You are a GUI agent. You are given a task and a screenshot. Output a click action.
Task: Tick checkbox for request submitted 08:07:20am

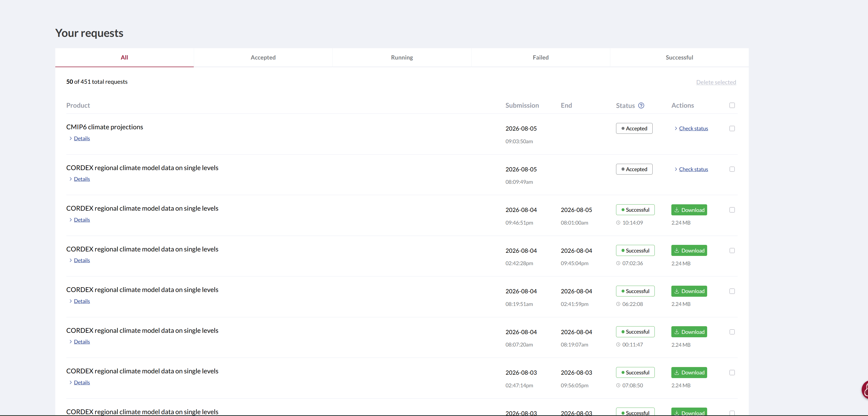coord(732,332)
